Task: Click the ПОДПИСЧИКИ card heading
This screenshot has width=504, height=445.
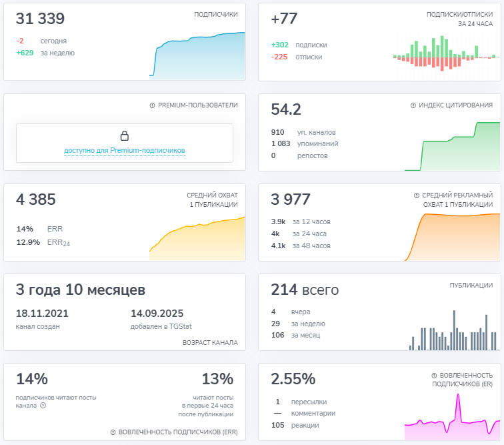Action: [215, 14]
